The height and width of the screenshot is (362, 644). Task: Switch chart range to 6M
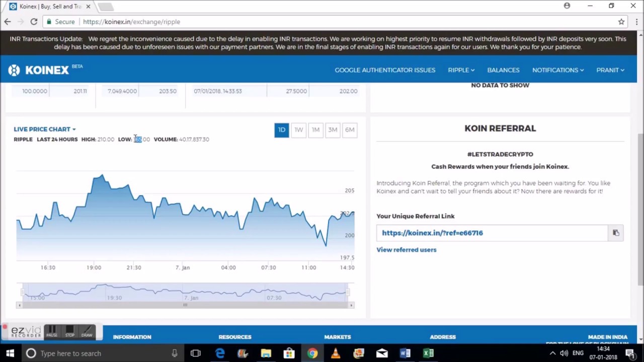click(x=350, y=130)
